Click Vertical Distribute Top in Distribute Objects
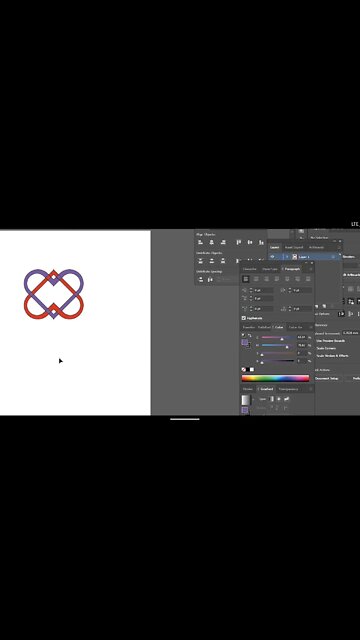360x640 pixels. pyautogui.click(x=200, y=261)
